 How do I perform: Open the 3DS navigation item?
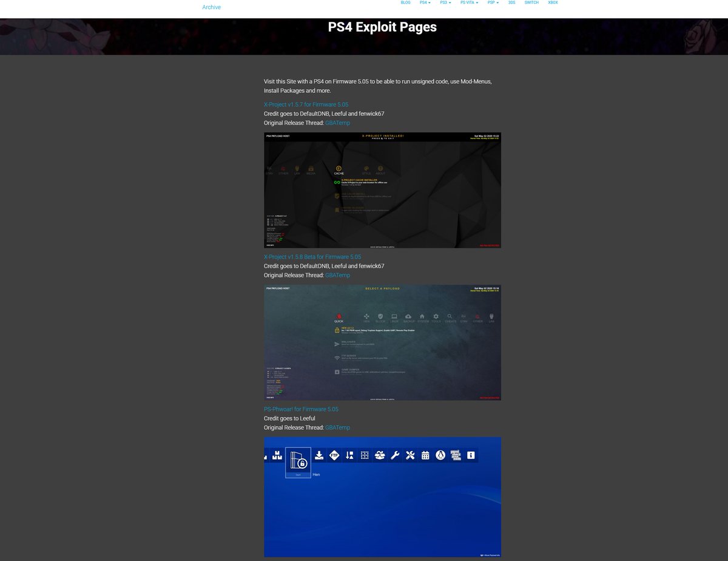tap(511, 2)
